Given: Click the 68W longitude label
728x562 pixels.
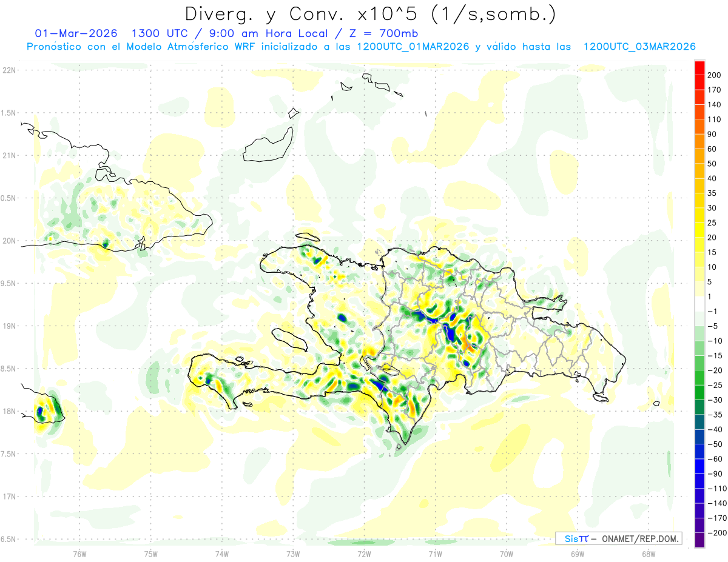Looking at the screenshot, I should [x=649, y=554].
